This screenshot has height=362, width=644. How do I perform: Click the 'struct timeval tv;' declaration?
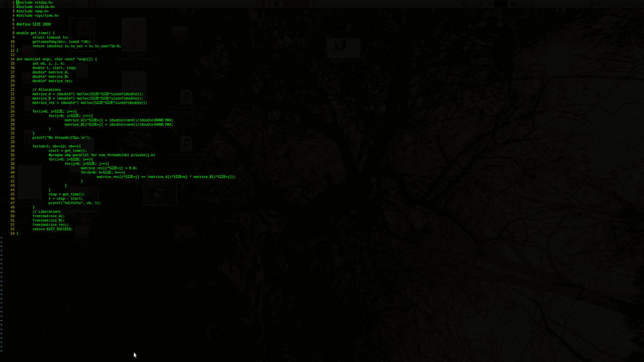[50, 37]
